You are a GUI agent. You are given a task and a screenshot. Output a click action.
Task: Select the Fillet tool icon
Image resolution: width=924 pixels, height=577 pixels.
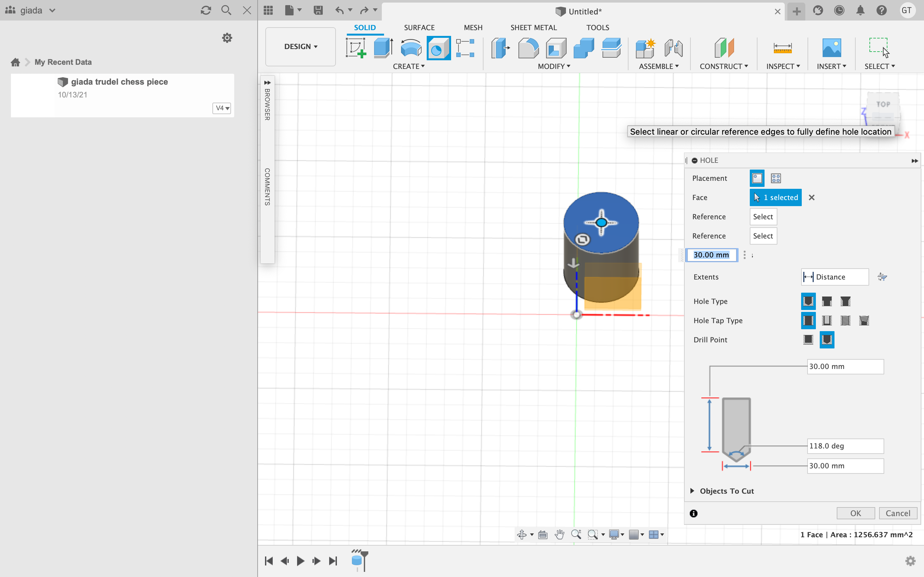528,48
